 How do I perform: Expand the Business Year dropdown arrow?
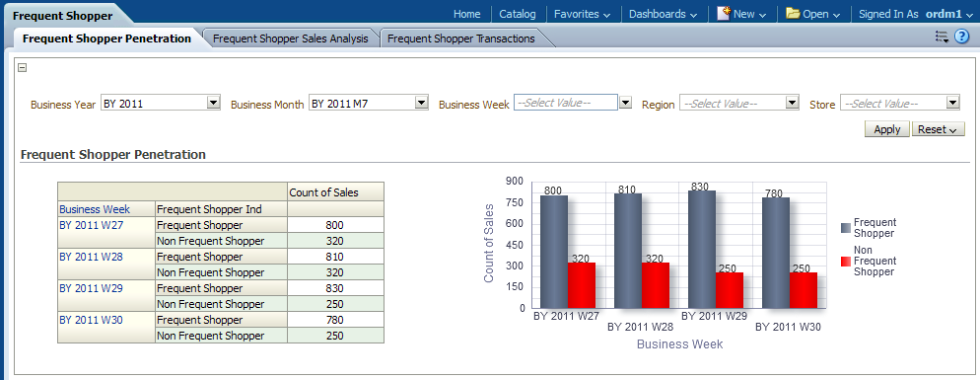[x=214, y=103]
